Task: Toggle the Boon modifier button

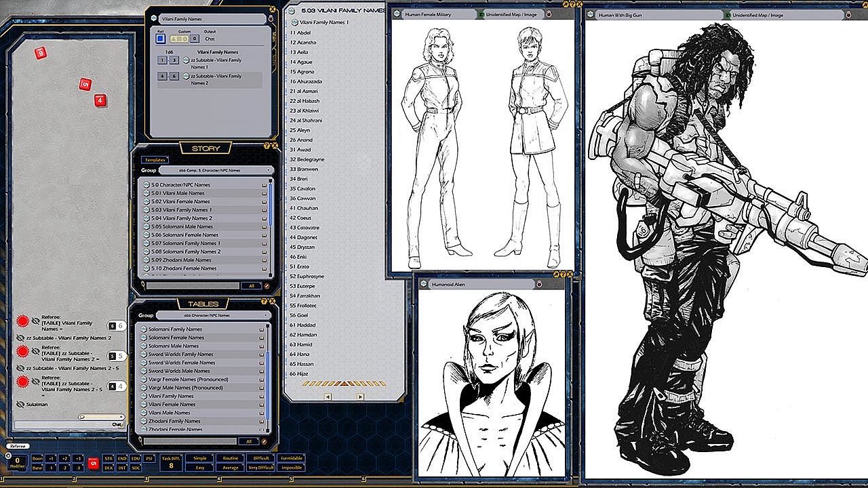Action: pyautogui.click(x=38, y=458)
